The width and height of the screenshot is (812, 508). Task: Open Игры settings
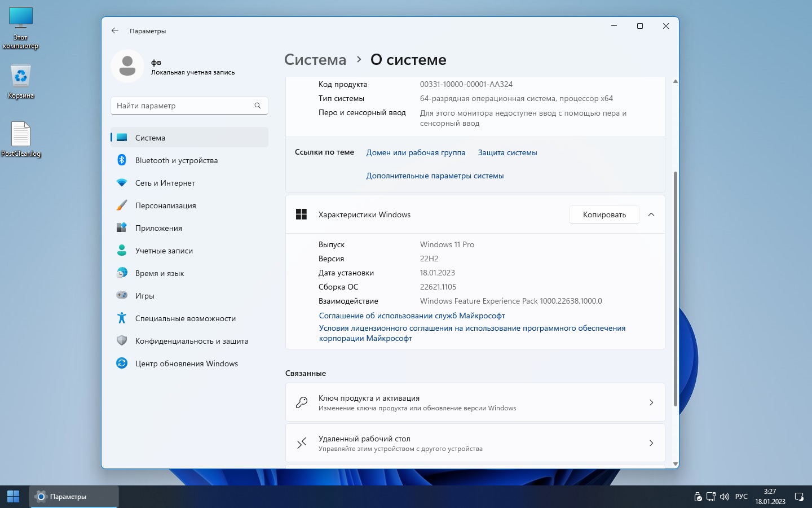click(x=189, y=296)
